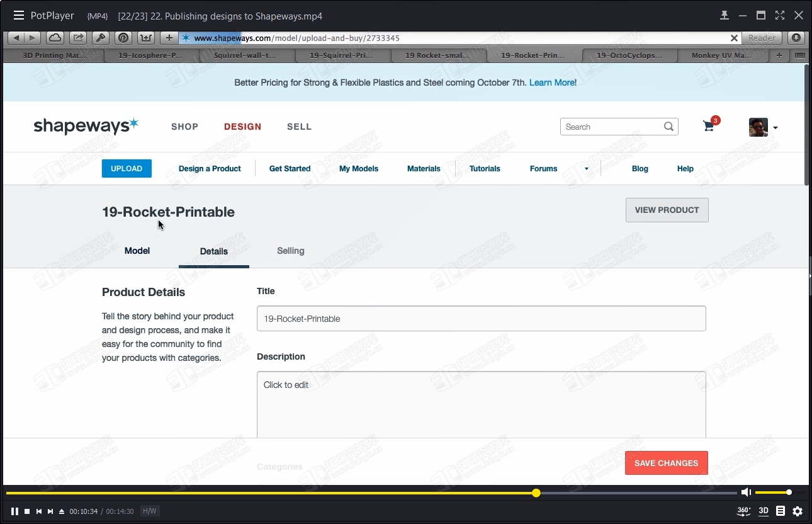Image resolution: width=812 pixels, height=524 pixels.
Task: Open the DESIGN menu
Action: coord(242,127)
